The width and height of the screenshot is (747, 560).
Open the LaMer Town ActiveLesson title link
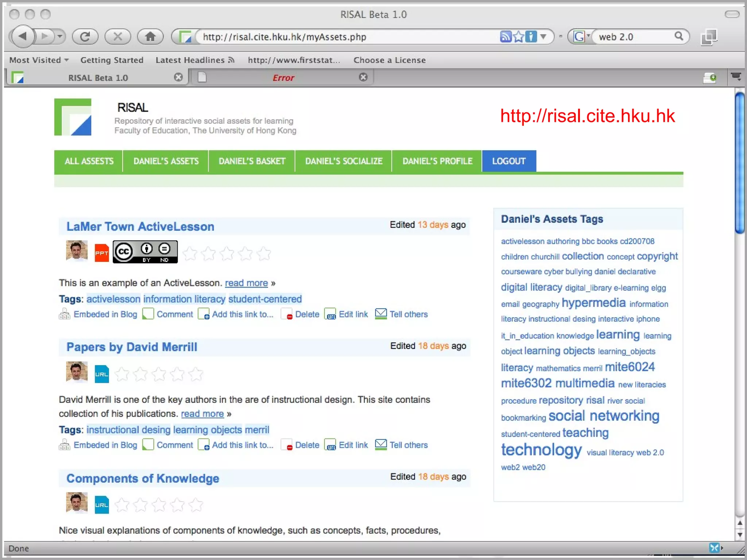point(140,226)
